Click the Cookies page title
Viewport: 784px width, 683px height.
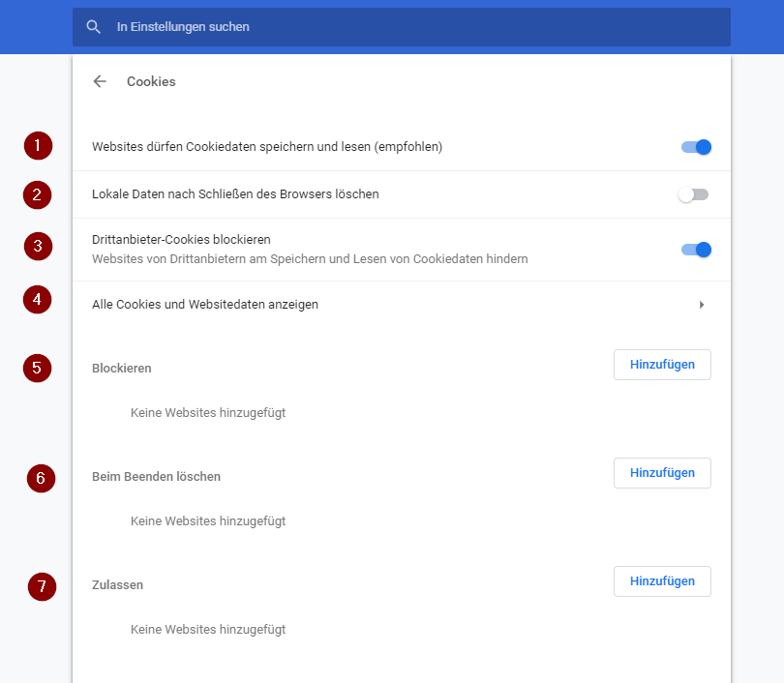tap(151, 81)
